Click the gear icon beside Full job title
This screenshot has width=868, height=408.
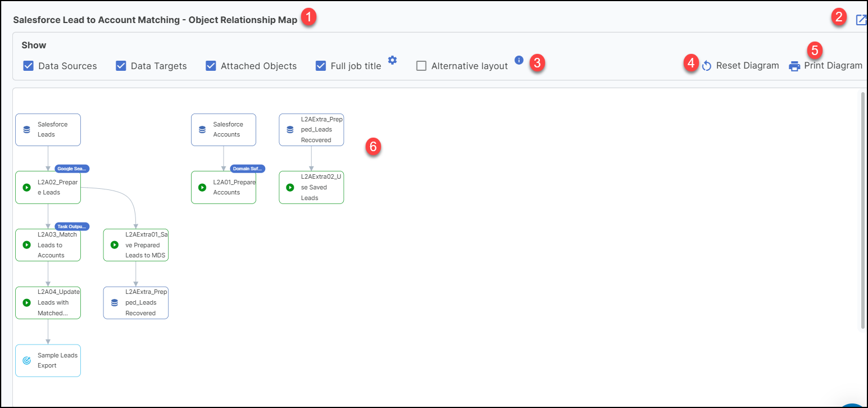pos(393,60)
